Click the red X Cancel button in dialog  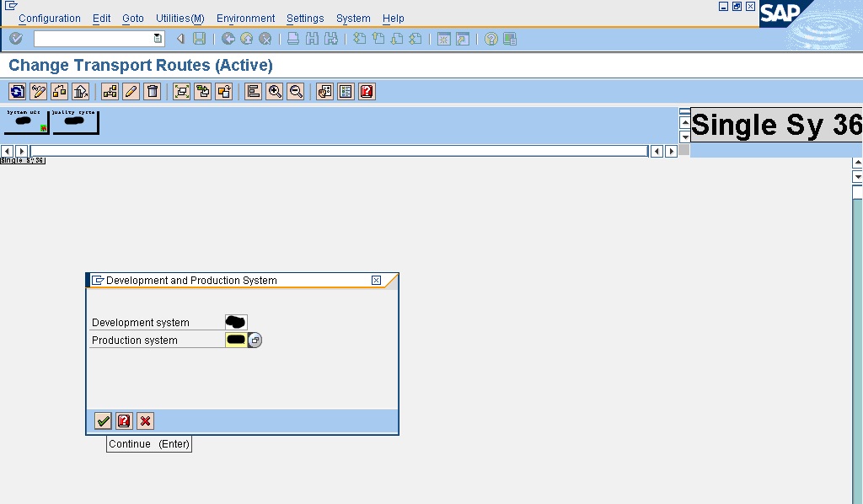[x=146, y=421]
